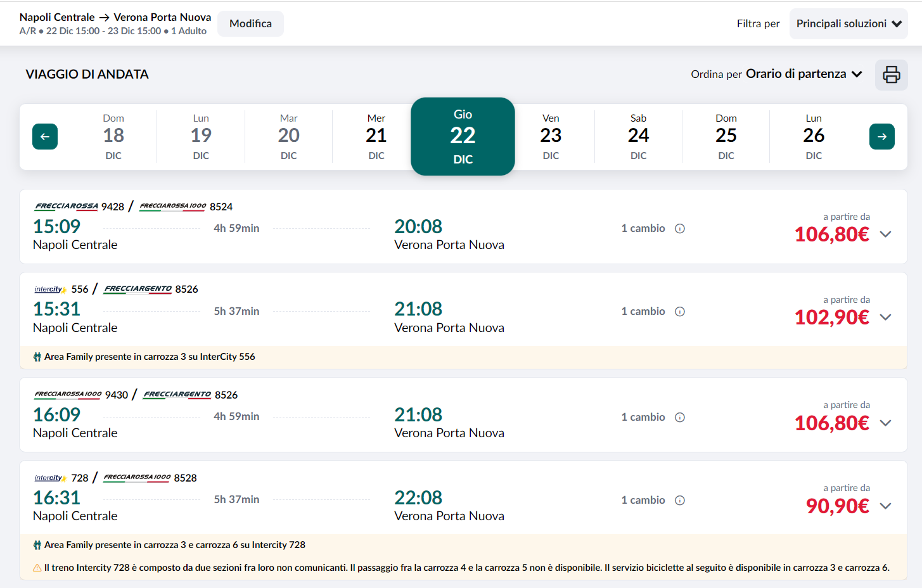The height and width of the screenshot is (588, 922).
Task: Click Frecciarossa 1000 logo for train 8528
Action: [x=137, y=478]
